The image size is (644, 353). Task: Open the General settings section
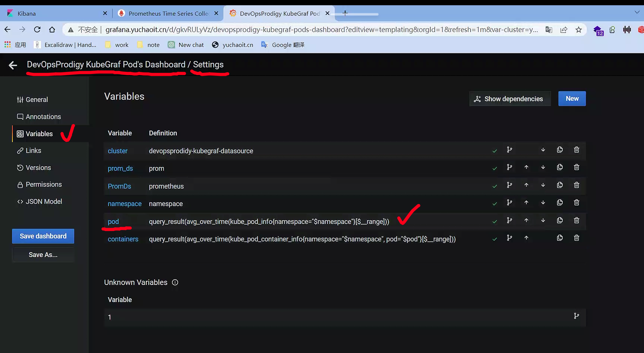(36, 99)
